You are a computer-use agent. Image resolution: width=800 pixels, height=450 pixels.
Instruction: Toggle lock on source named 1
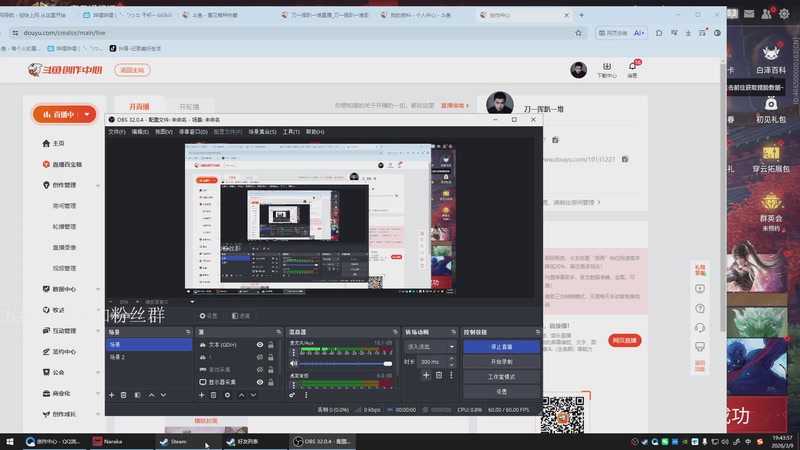pyautogui.click(x=271, y=357)
